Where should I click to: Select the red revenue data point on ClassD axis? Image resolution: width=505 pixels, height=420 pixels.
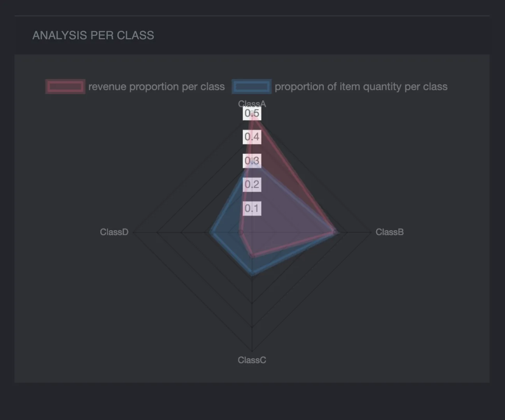click(x=241, y=233)
